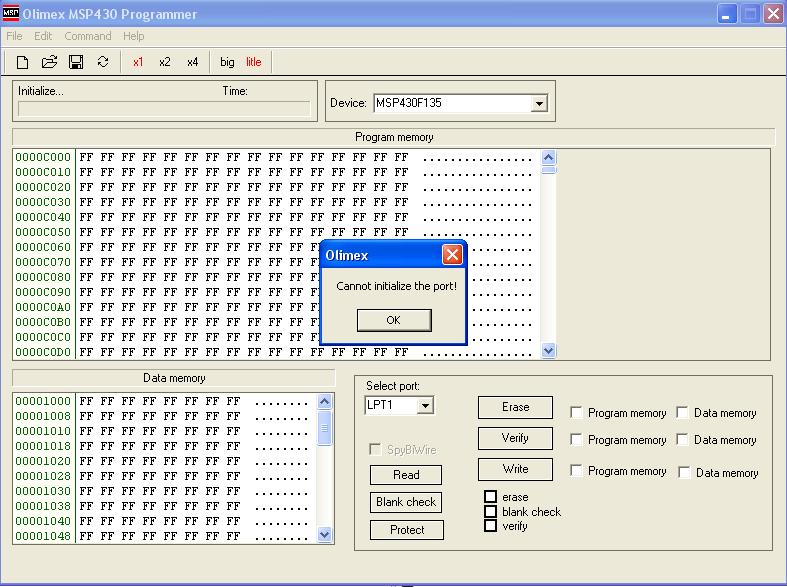The height and width of the screenshot is (587, 787).
Task: Open the File menu
Action: [14, 36]
